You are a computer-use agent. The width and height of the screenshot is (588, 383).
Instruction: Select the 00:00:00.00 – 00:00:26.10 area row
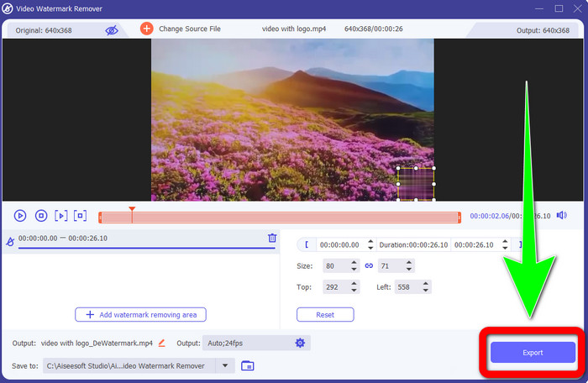[x=140, y=241]
